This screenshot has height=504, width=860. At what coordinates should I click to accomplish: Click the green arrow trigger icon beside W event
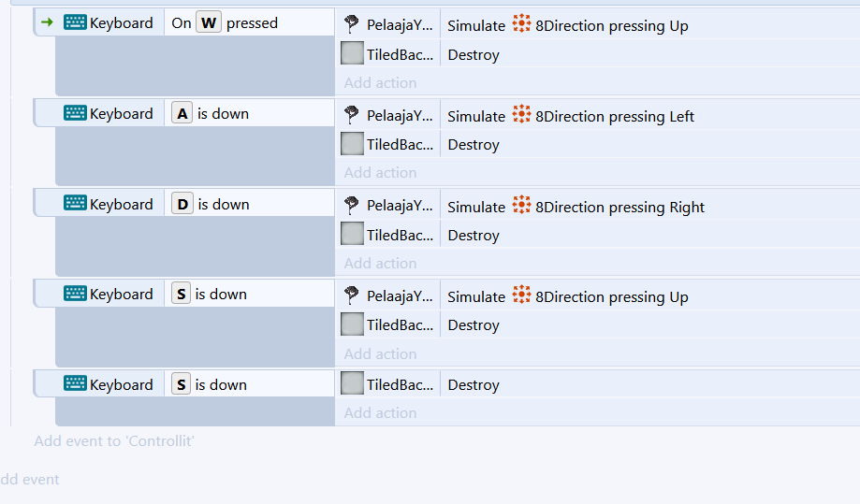tap(47, 22)
